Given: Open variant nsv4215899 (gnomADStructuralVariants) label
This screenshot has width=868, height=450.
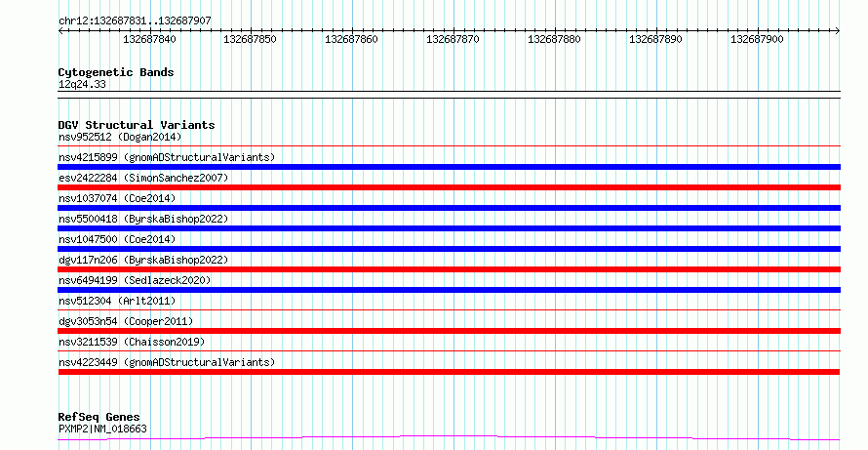Looking at the screenshot, I should click(x=167, y=157).
